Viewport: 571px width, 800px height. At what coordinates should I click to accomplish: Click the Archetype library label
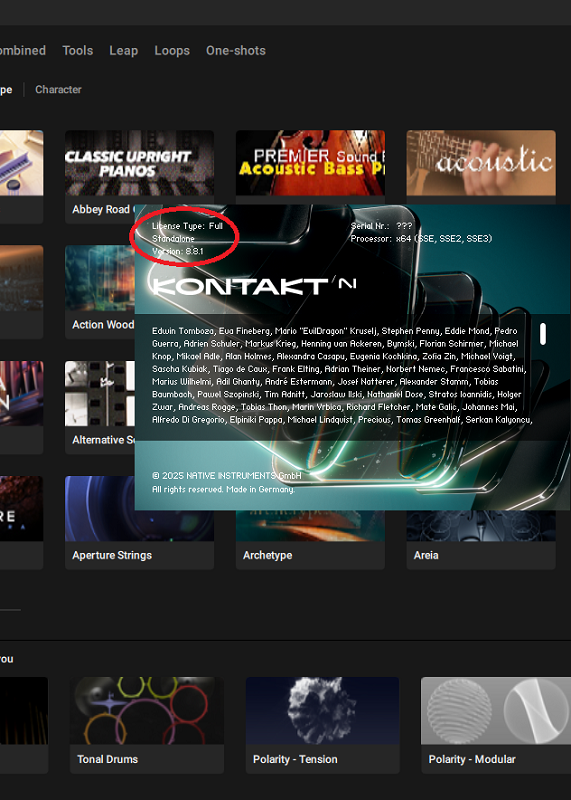[267, 555]
